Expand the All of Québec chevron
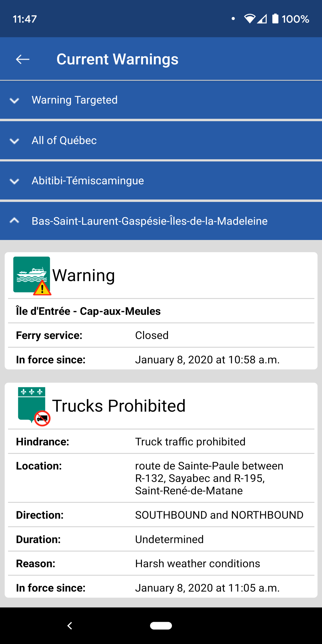 point(14,141)
